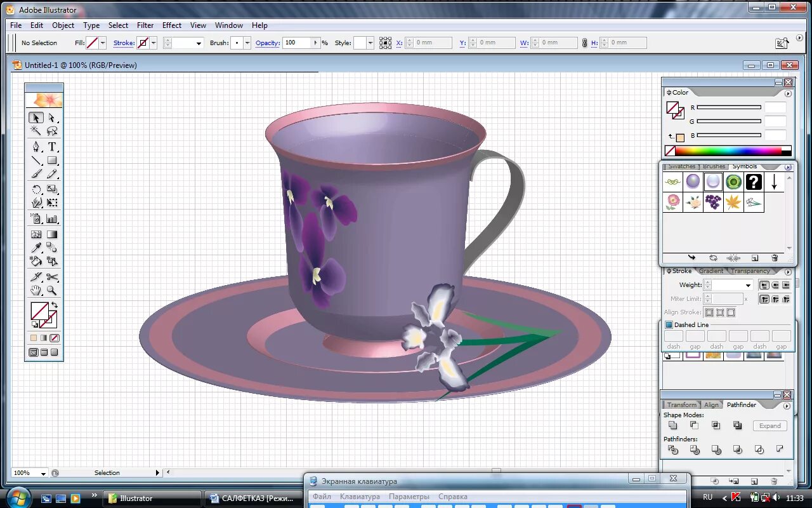This screenshot has height=508, width=812.
Task: Open the Stroke color dropdown
Action: (x=154, y=43)
